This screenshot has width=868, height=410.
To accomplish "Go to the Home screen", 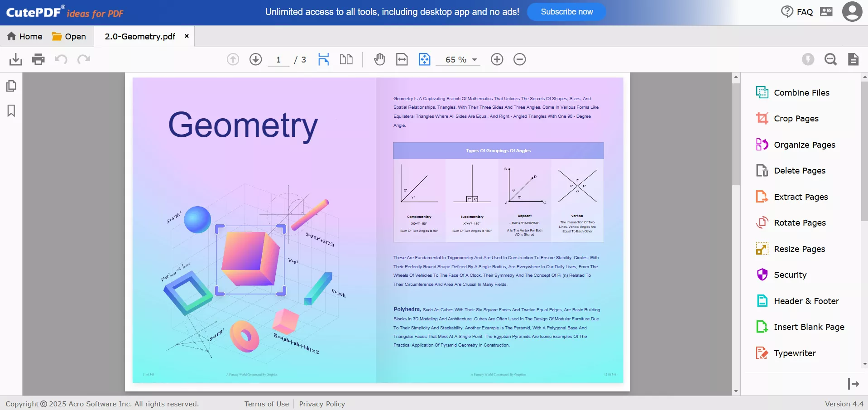I will click(24, 36).
